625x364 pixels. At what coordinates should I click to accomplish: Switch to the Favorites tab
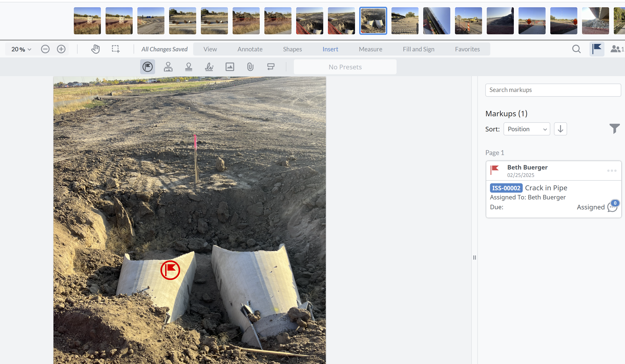click(467, 49)
